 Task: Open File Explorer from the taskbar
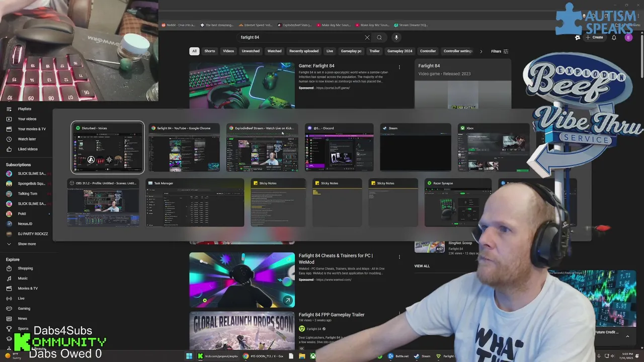[x=302, y=356]
